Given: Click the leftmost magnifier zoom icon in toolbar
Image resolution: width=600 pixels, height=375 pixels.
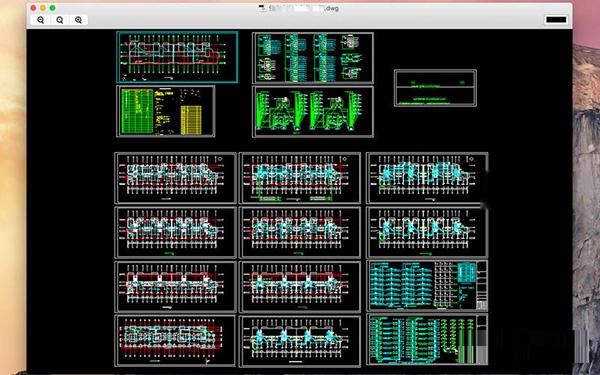Looking at the screenshot, I should point(41,20).
